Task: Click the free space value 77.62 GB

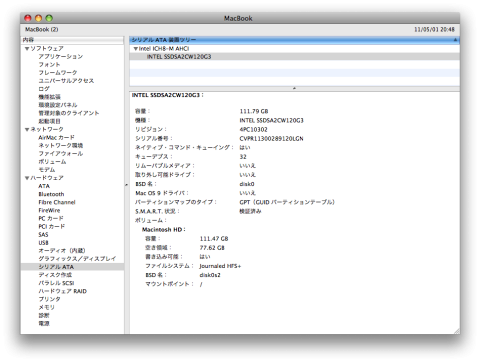Action: pyautogui.click(x=212, y=248)
